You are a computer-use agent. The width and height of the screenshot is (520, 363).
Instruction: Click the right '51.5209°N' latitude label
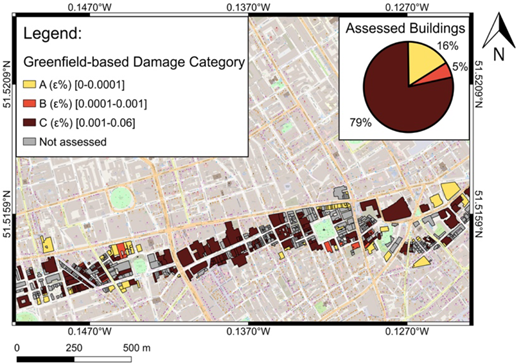tap(479, 85)
